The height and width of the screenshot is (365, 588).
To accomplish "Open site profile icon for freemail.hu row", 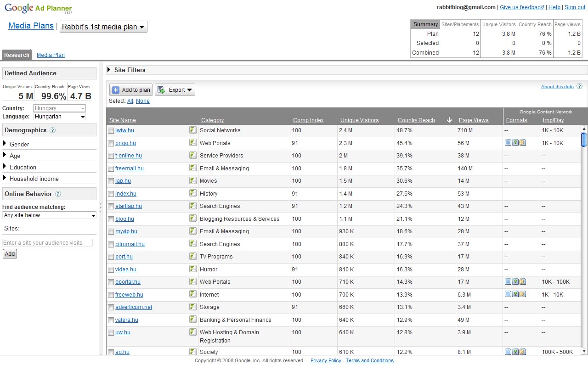I will pos(193,168).
